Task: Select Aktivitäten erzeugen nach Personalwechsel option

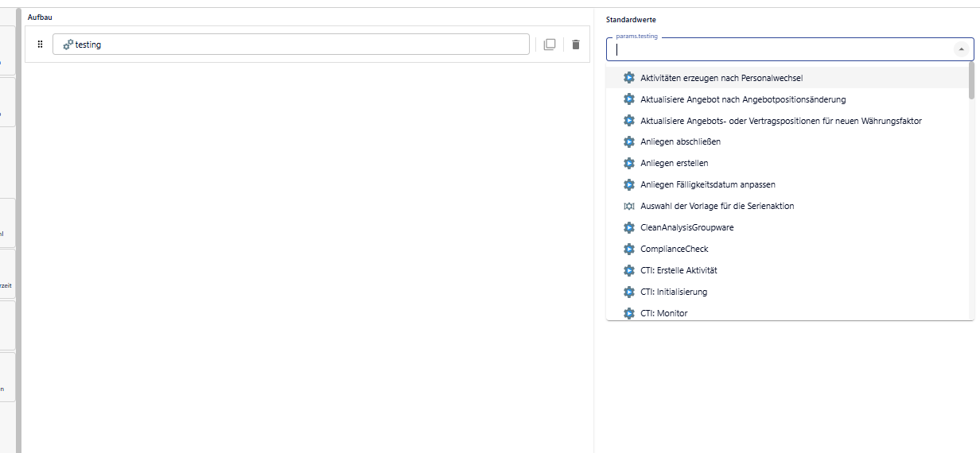Action: point(721,78)
